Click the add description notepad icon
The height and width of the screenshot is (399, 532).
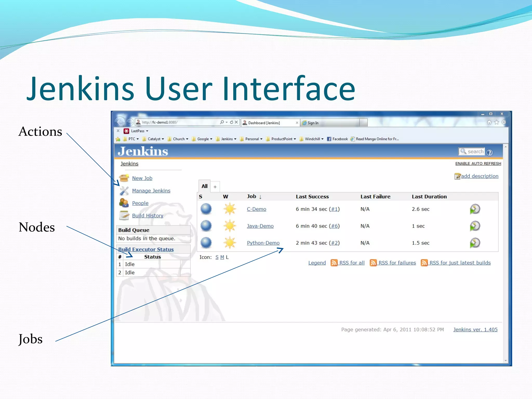pyautogui.click(x=457, y=176)
